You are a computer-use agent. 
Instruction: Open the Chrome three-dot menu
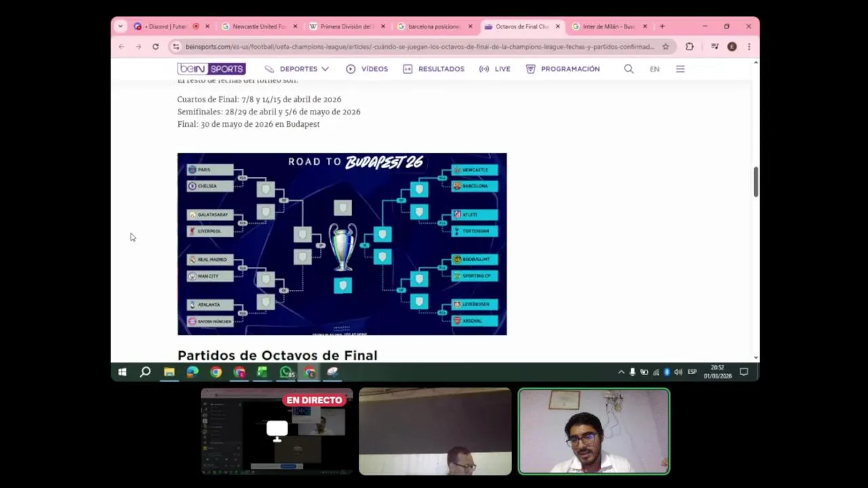(x=749, y=47)
